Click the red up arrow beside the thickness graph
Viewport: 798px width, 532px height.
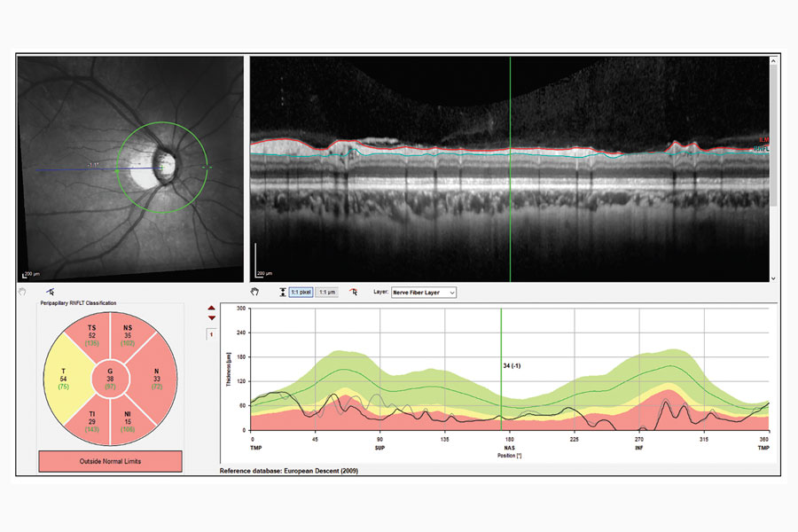click(x=211, y=309)
